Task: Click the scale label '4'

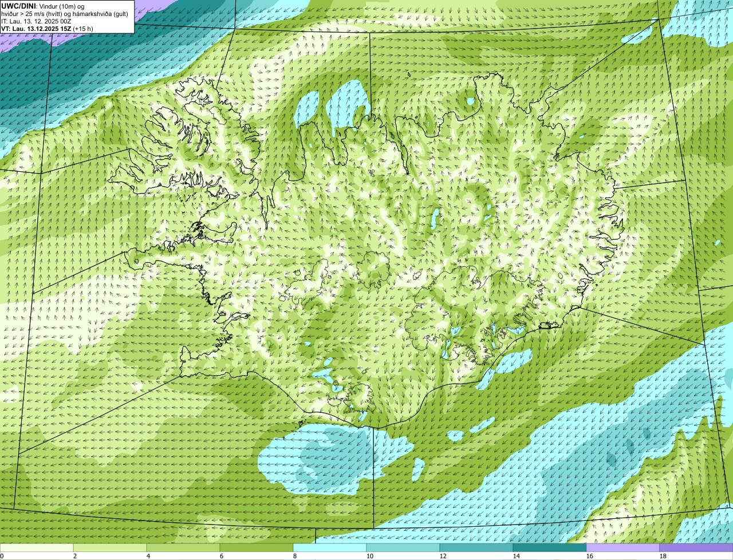Action: (x=148, y=556)
